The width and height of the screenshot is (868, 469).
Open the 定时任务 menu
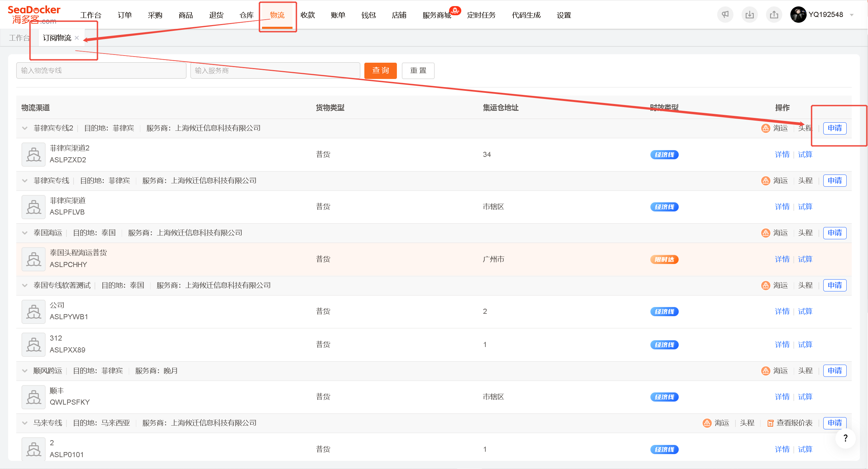pos(481,15)
